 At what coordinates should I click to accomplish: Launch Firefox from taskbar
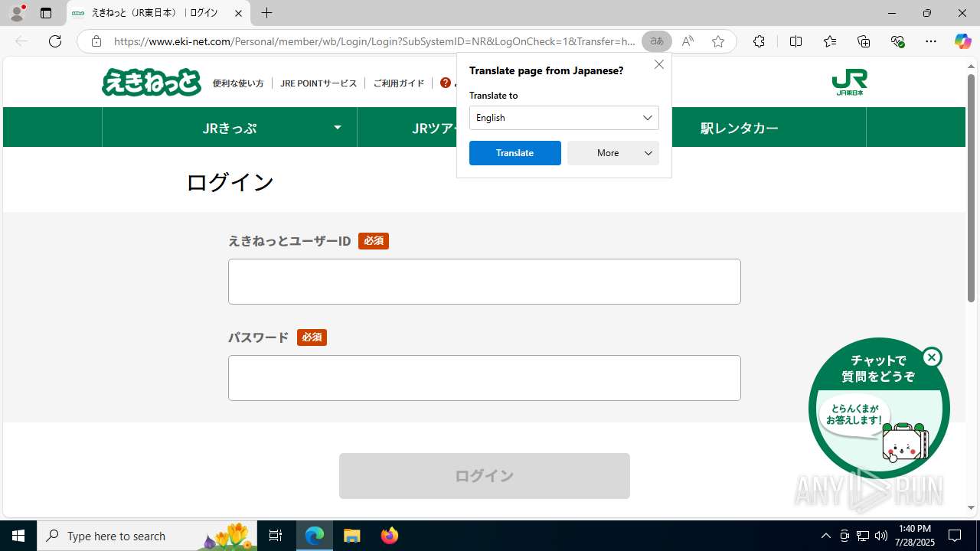click(x=390, y=536)
